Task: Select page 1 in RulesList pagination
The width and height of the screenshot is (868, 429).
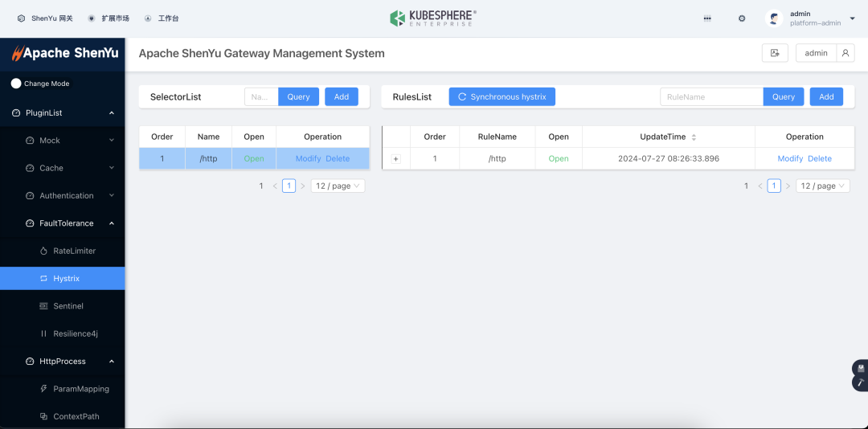Action: 774,186
